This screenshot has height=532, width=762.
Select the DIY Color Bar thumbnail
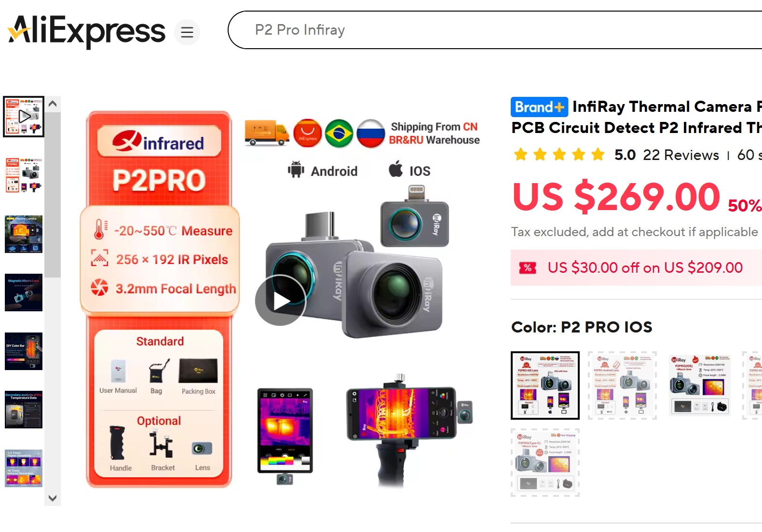(24, 351)
